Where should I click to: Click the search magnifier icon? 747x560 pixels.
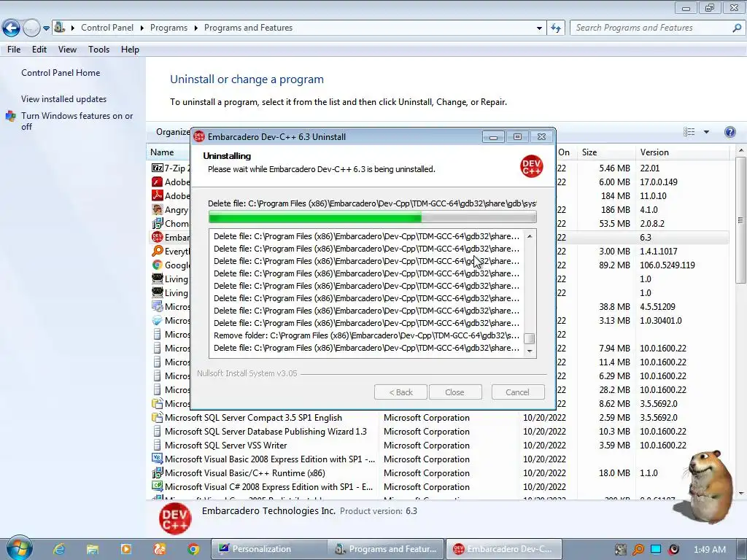click(737, 28)
